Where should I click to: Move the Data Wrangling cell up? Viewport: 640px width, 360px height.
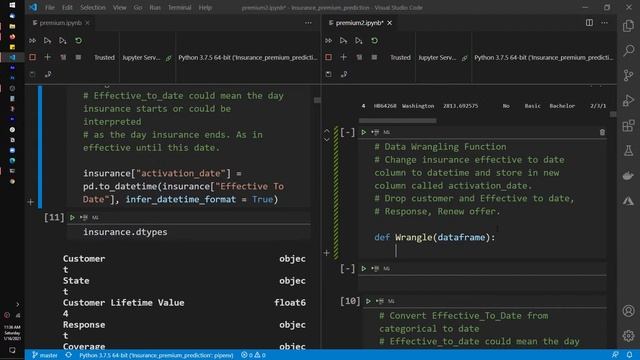(x=327, y=131)
